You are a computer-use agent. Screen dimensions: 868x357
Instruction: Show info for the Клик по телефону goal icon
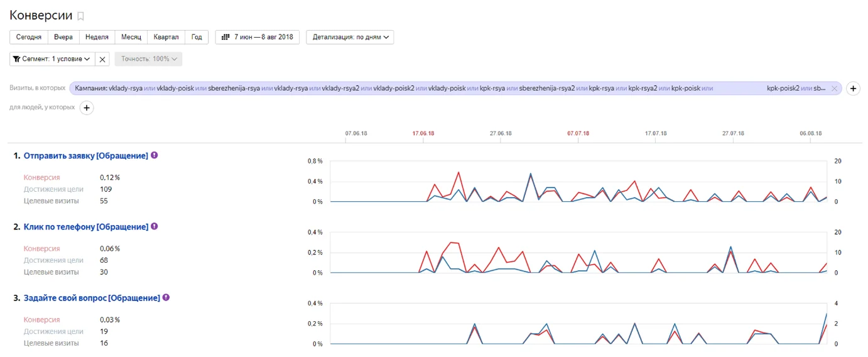tap(155, 226)
